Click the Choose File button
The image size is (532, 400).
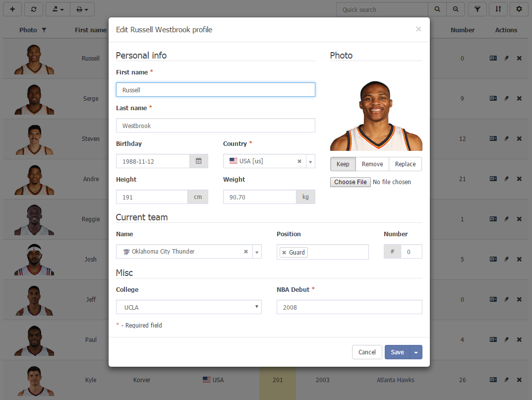click(350, 182)
